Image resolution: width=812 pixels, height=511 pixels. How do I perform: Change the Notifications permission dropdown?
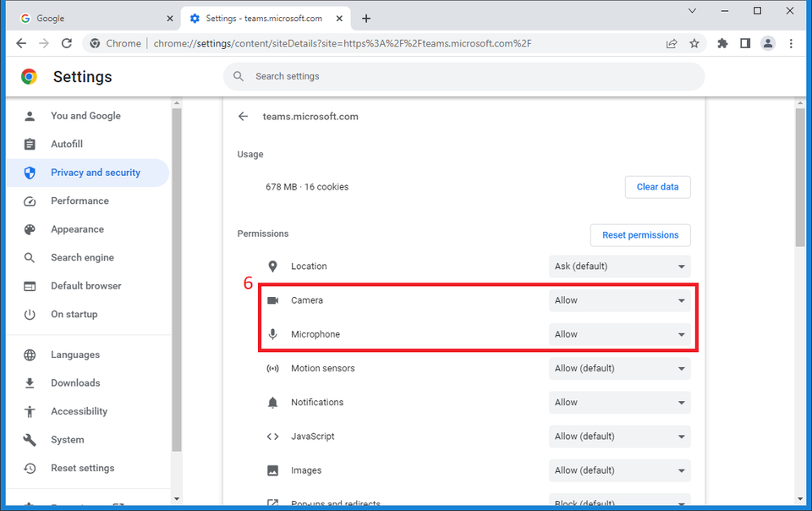619,403
